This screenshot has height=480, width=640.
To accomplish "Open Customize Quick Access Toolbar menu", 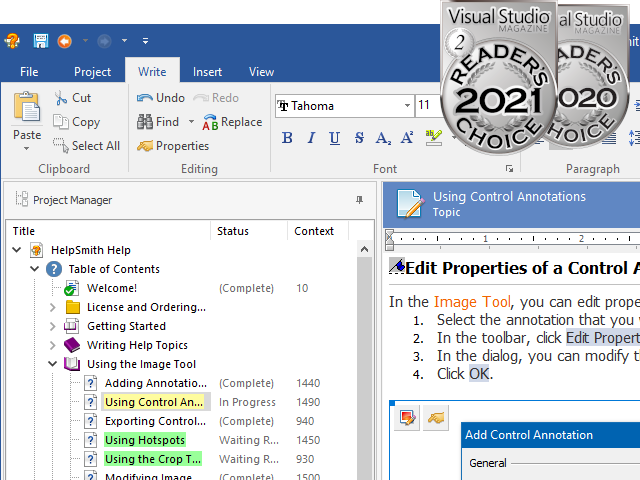I will click(x=145, y=40).
